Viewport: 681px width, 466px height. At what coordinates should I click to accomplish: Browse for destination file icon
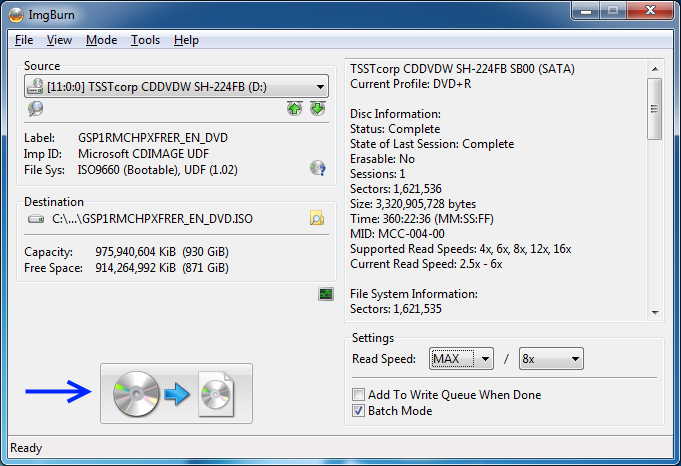317,218
